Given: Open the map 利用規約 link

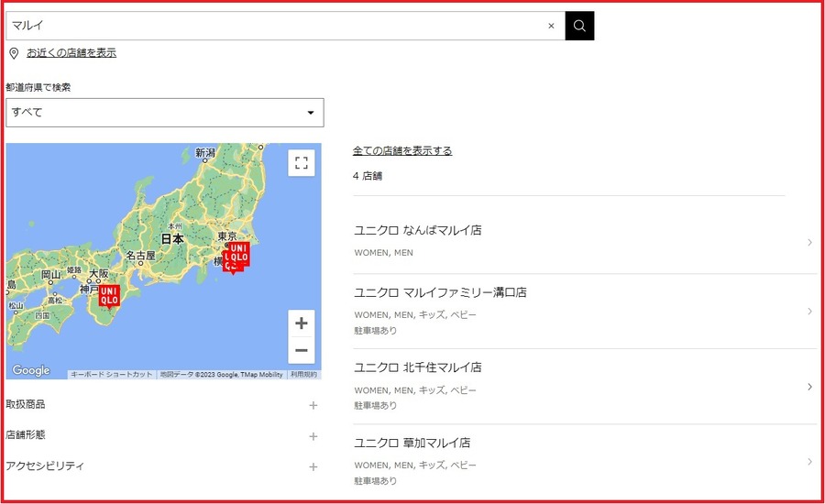Looking at the screenshot, I should point(303,375).
